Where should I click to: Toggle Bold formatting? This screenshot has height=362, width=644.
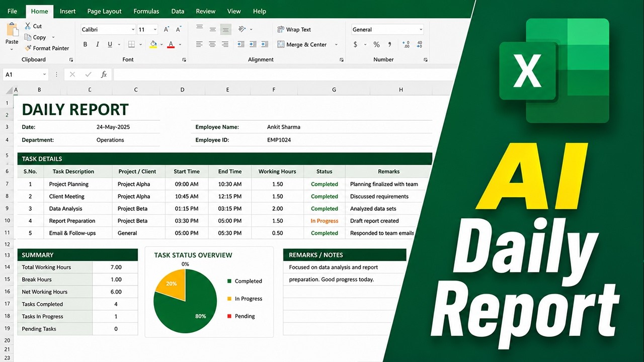coord(85,44)
